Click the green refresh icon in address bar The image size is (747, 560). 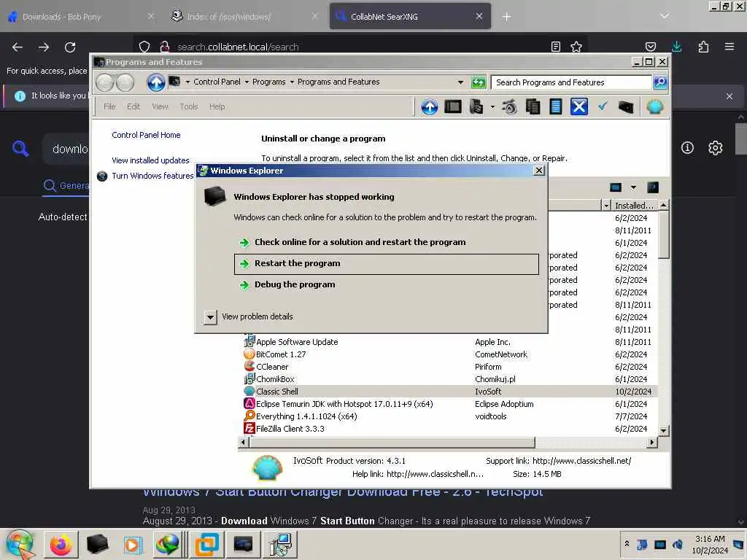[x=479, y=82]
